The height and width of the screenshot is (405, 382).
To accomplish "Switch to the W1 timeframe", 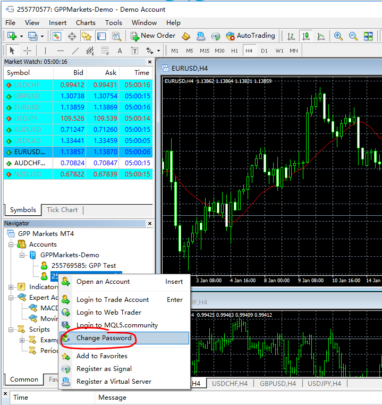I will [279, 51].
